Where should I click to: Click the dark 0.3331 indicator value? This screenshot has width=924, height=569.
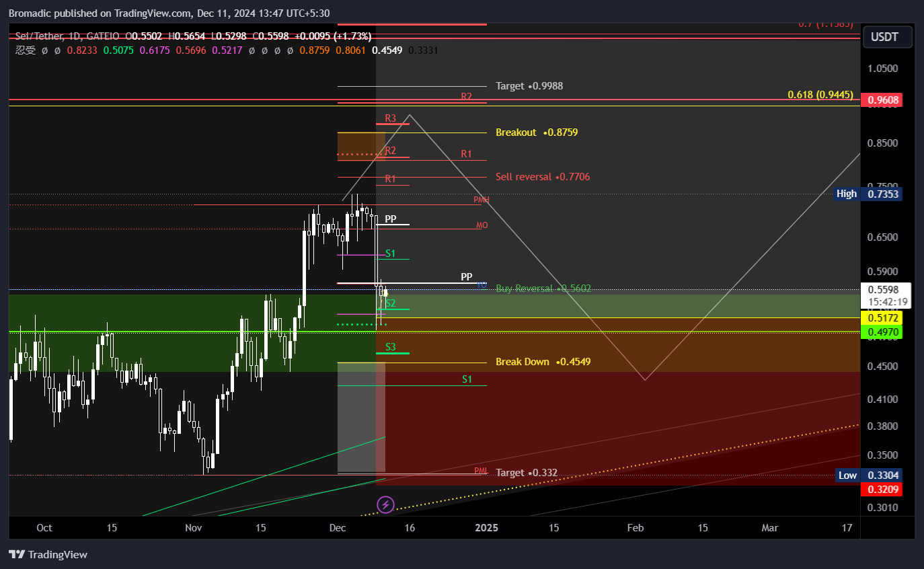pyautogui.click(x=423, y=50)
